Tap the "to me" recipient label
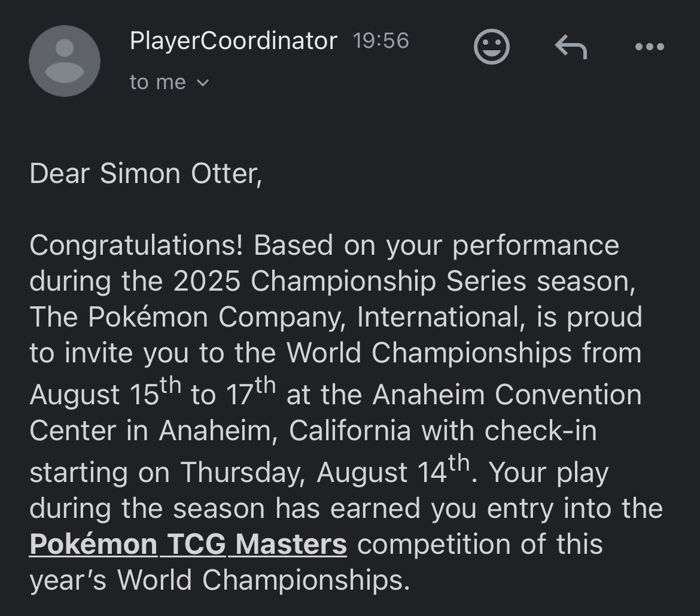The width and height of the screenshot is (700, 616). [157, 83]
